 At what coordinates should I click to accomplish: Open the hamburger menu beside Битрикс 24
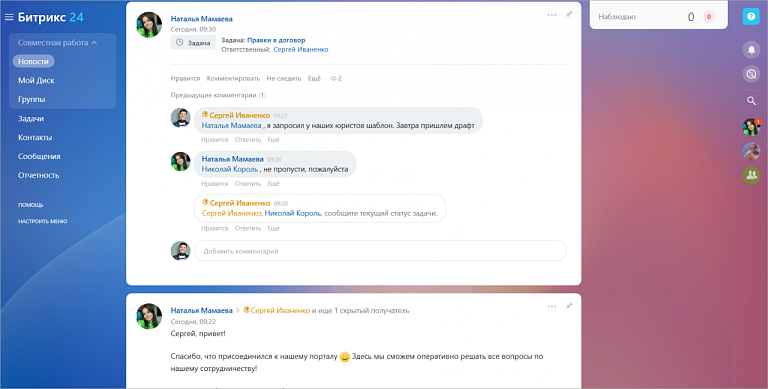9,17
